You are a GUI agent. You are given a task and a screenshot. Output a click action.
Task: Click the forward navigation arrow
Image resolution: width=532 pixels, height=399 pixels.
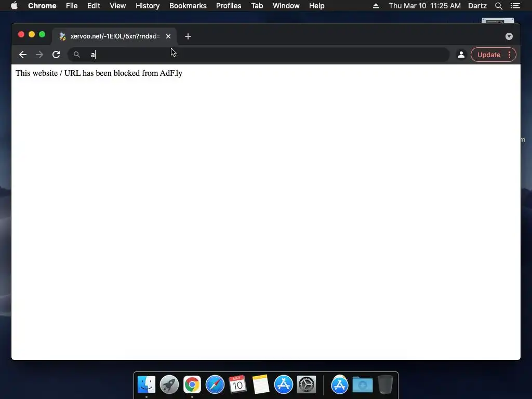(39, 55)
